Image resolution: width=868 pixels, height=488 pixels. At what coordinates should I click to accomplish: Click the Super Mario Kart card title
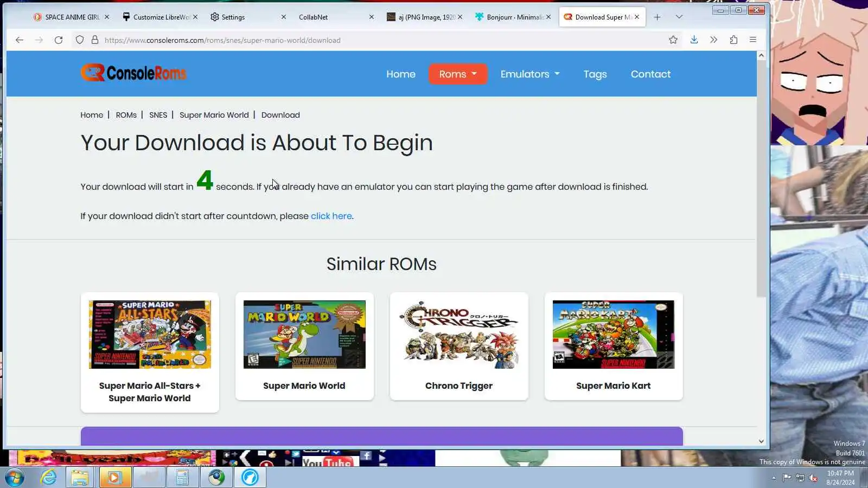[614, 386]
